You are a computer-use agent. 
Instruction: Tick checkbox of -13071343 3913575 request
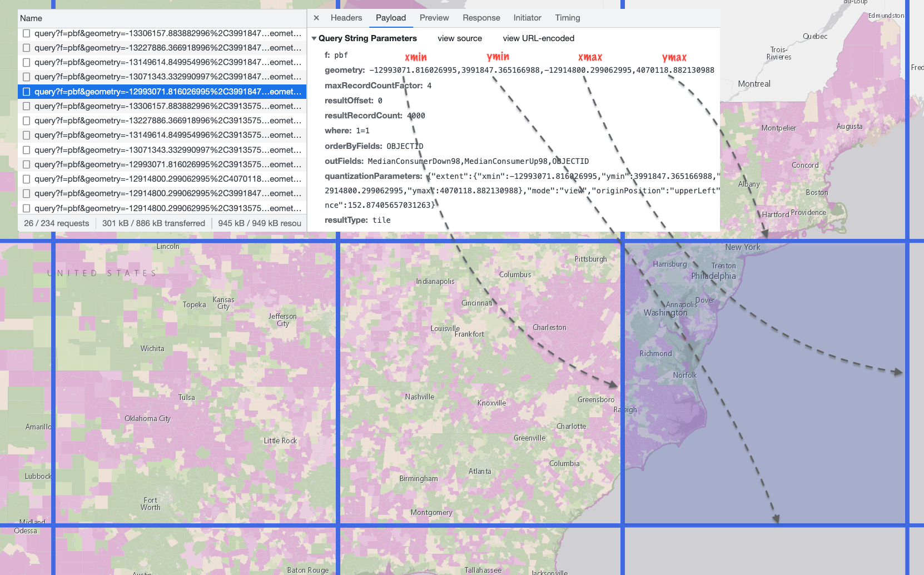coord(26,150)
